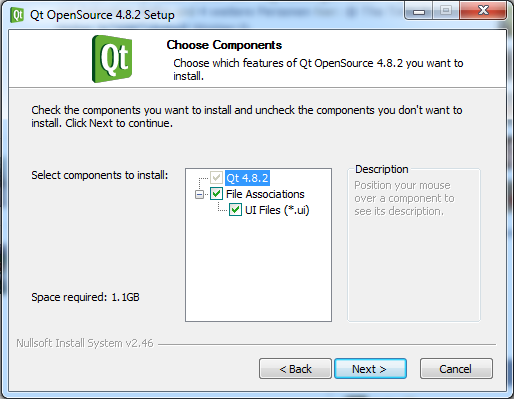Click the Qt icon in title bar

[17, 15]
